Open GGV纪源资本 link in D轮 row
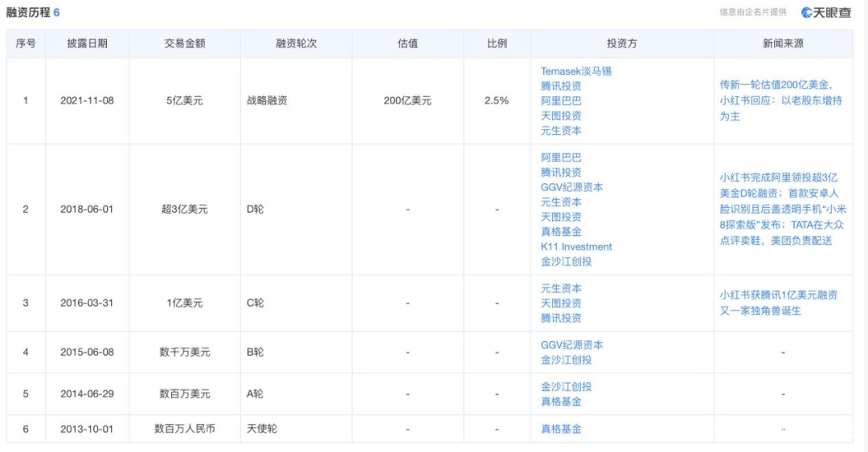This screenshot has height=452, width=868. coord(572,188)
